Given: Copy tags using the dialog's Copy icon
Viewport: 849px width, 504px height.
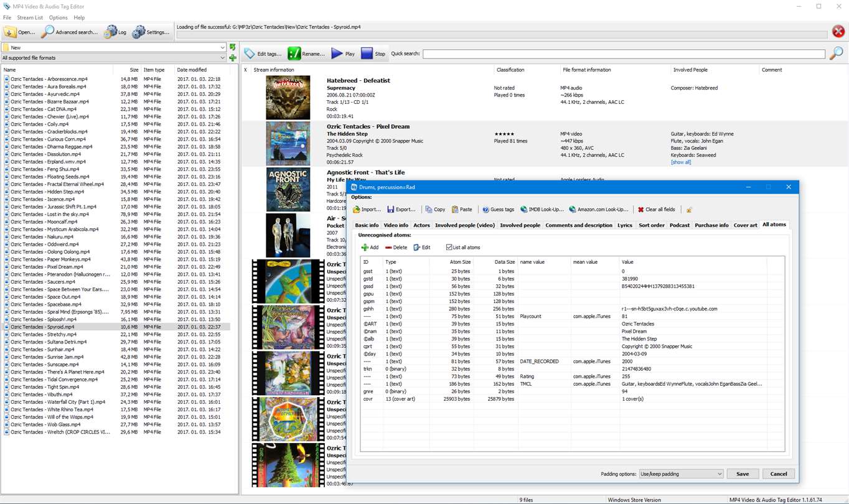Looking at the screenshot, I should coord(435,210).
